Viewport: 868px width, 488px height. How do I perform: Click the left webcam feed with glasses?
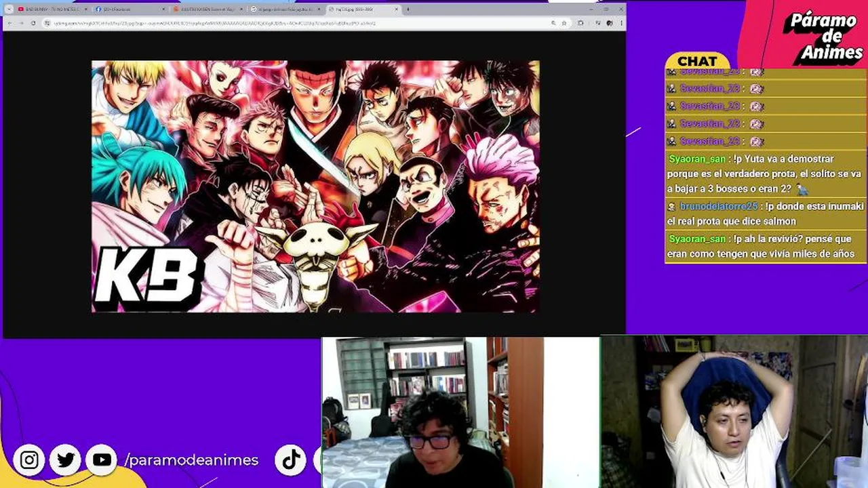click(x=460, y=412)
